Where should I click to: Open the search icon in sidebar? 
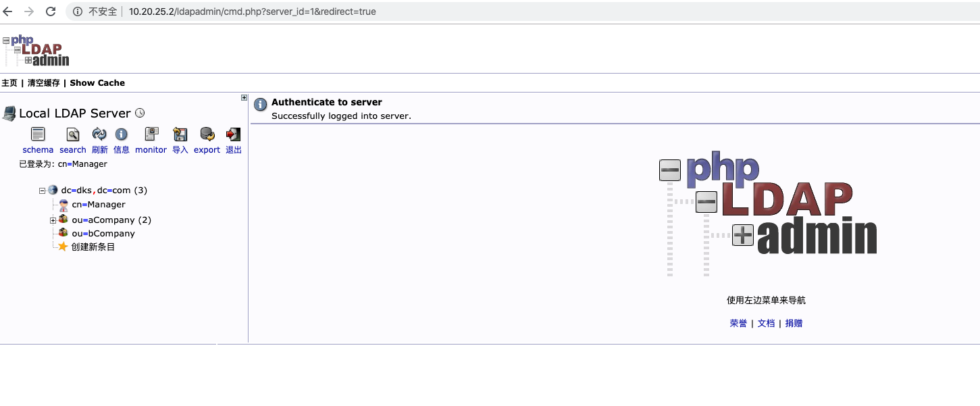coord(72,134)
